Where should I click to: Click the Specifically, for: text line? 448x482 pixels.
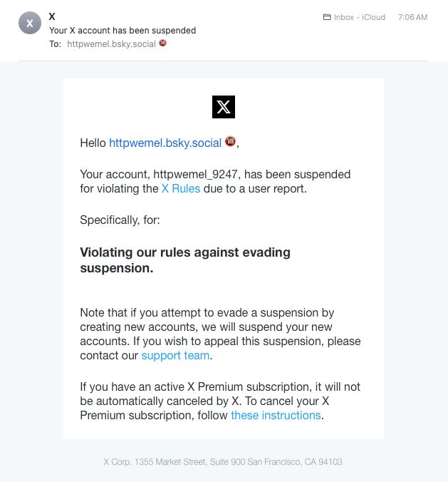120,220
